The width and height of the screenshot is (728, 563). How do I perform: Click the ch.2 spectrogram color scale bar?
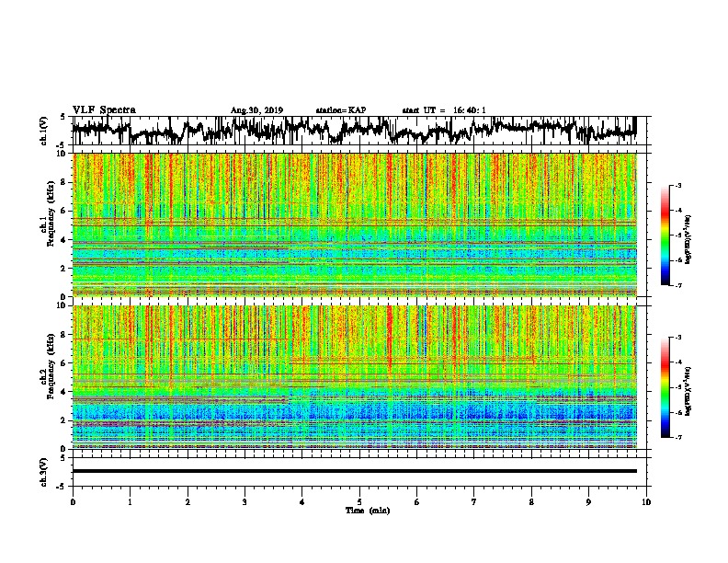(665, 387)
